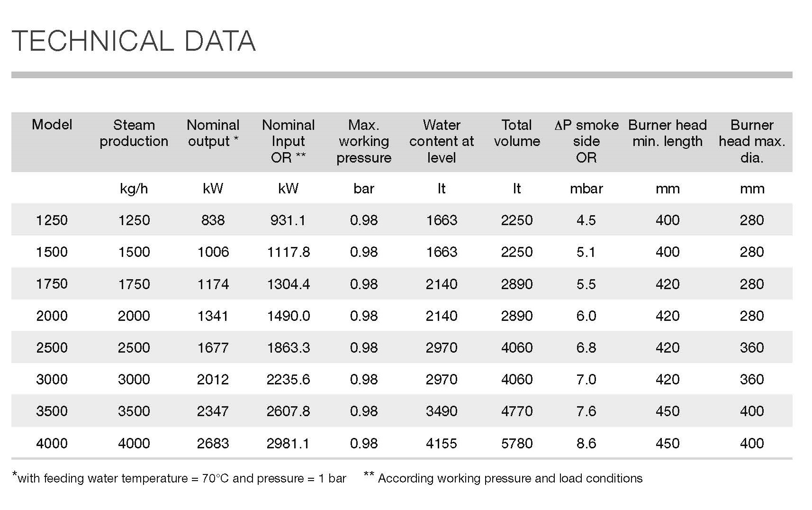Select water content value 3490
Image resolution: width=812 pixels, height=510 pixels.
(442, 411)
